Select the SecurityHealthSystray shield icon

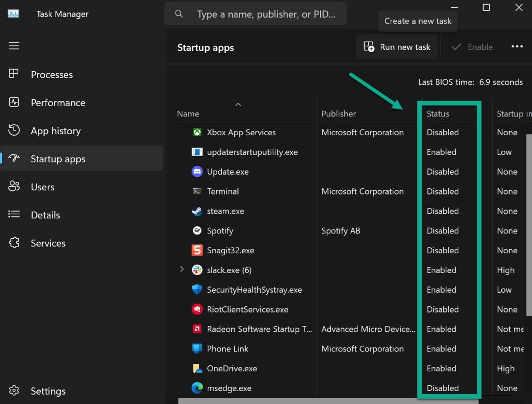[197, 290]
